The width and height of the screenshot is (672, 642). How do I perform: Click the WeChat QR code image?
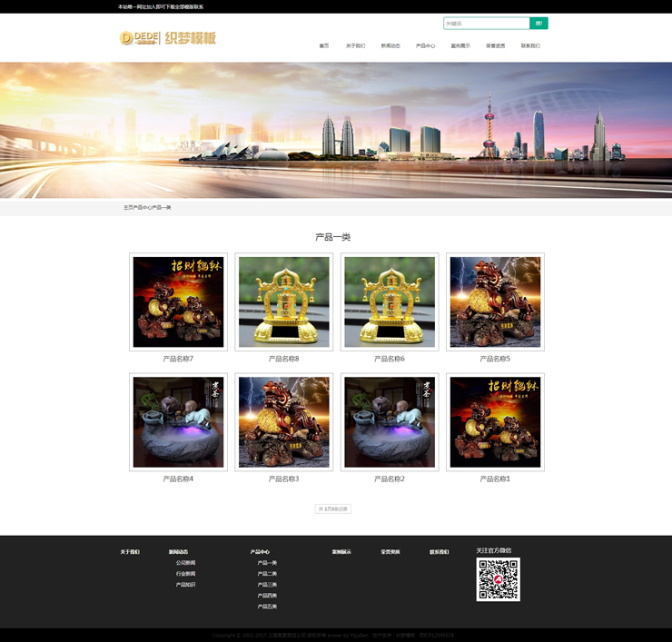498,579
